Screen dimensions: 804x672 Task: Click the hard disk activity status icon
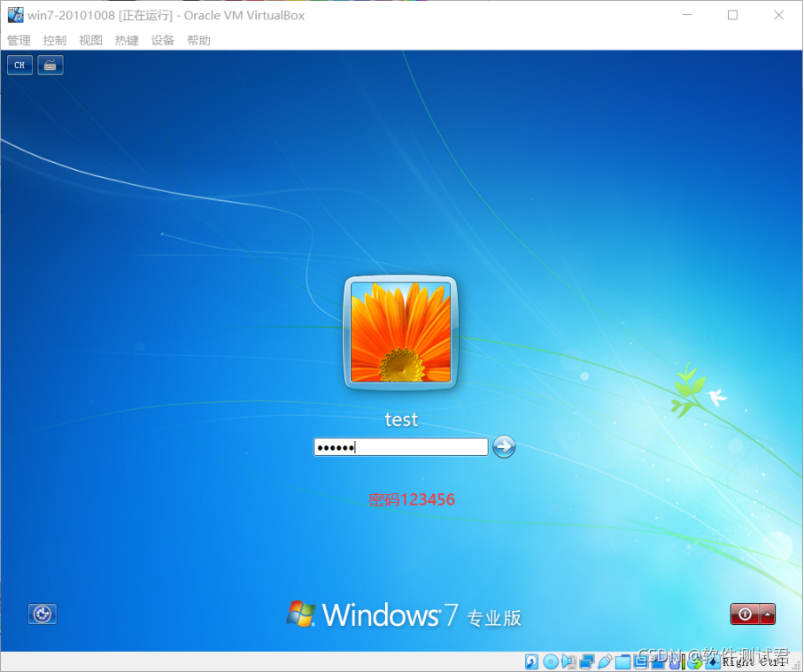click(532, 661)
